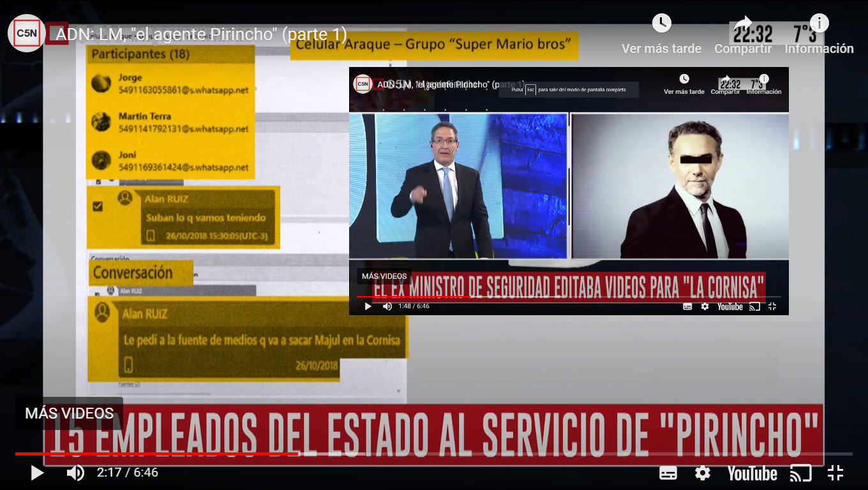
Task: Expand the large MÁS VIDEOS panel at bottom left
Action: click(x=69, y=413)
